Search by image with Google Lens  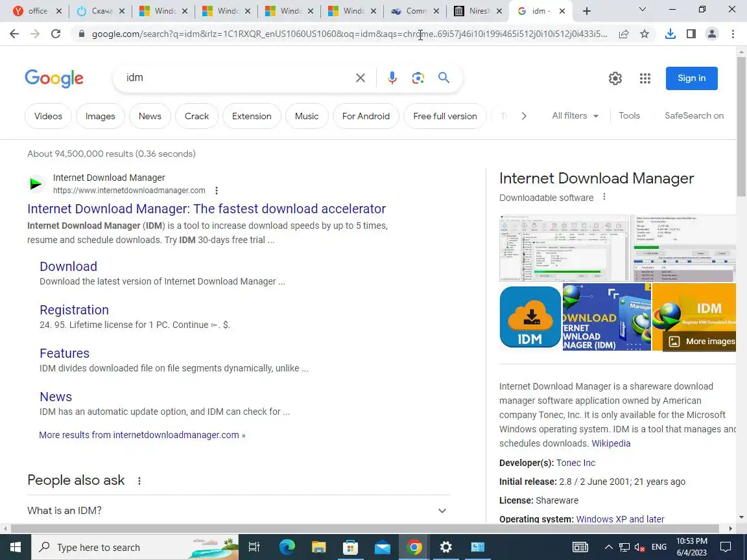click(418, 78)
